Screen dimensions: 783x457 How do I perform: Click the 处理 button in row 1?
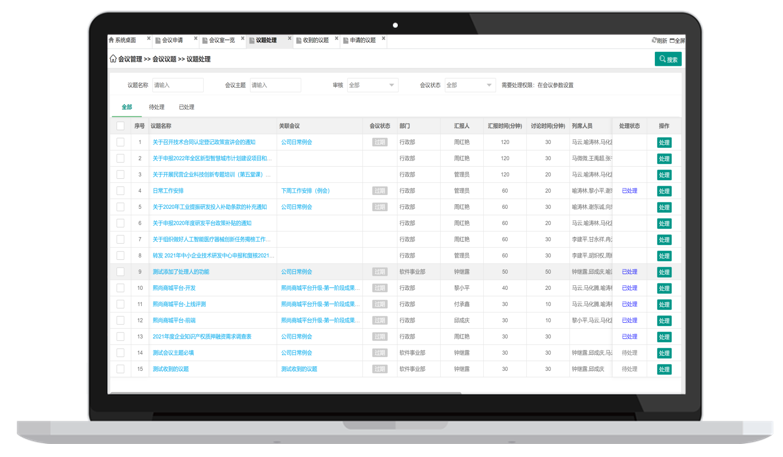664,143
